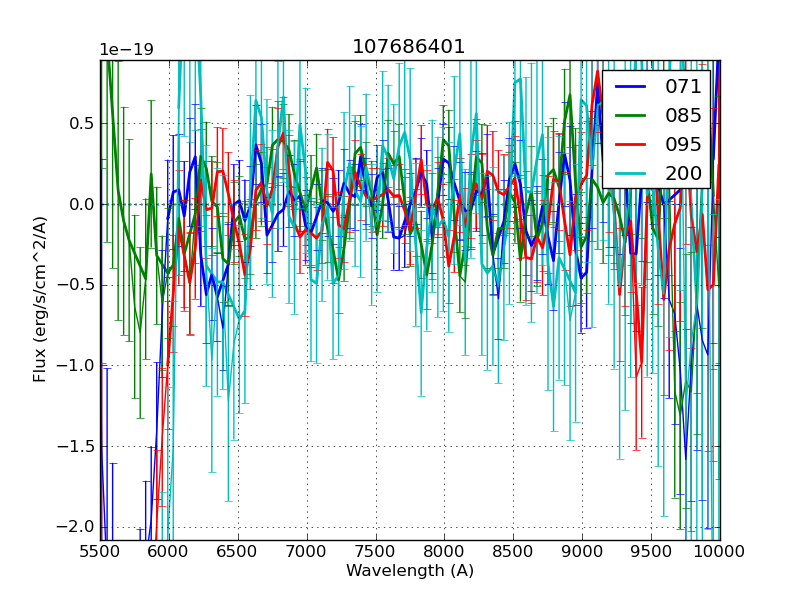This screenshot has height=600, width=800.
Task: Click the 085 legend label
Action: pyautogui.click(x=683, y=116)
